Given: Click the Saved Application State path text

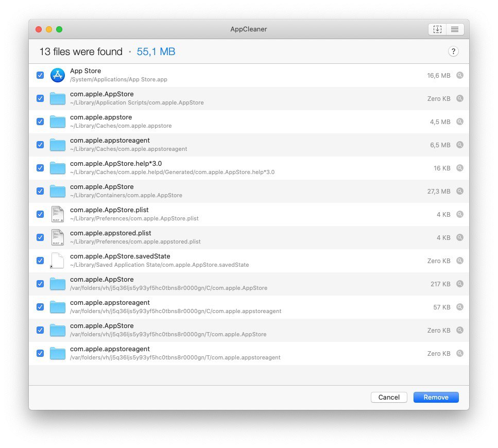Looking at the screenshot, I should tap(160, 265).
